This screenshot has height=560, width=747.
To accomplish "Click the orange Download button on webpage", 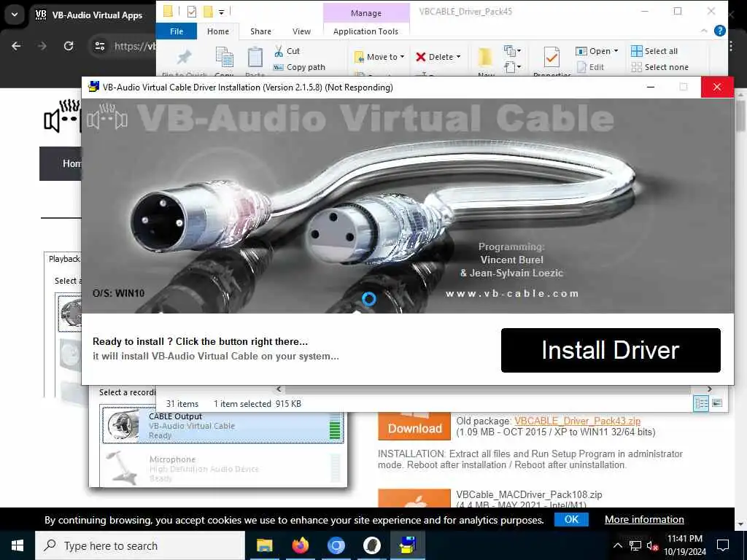I will [x=414, y=425].
